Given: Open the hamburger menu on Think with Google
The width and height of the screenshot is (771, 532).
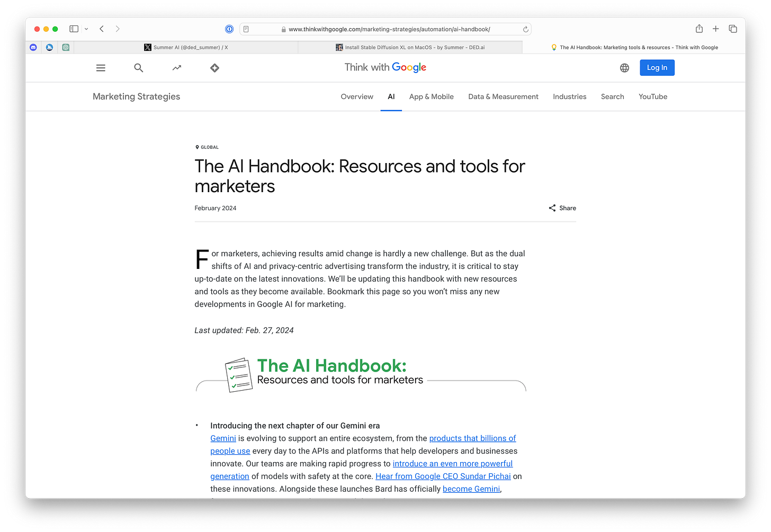Looking at the screenshot, I should click(x=101, y=68).
